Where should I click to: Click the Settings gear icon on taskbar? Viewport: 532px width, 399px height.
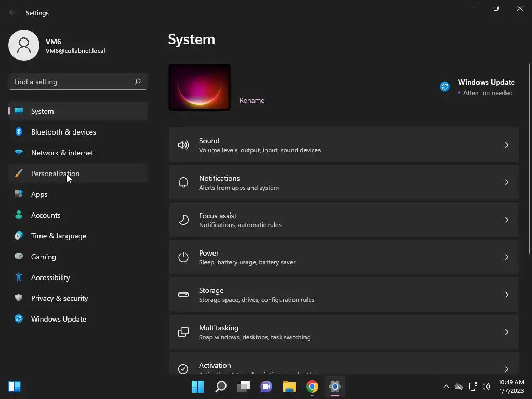click(335, 387)
